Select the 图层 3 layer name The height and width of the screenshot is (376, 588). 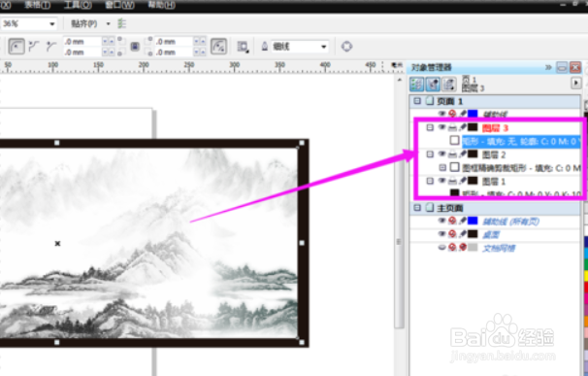495,128
